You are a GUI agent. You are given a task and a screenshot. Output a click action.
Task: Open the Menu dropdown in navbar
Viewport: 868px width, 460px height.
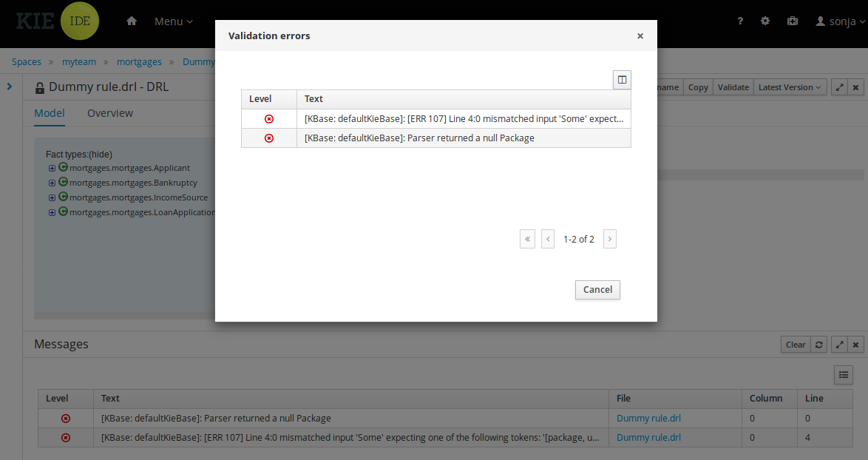click(x=173, y=21)
